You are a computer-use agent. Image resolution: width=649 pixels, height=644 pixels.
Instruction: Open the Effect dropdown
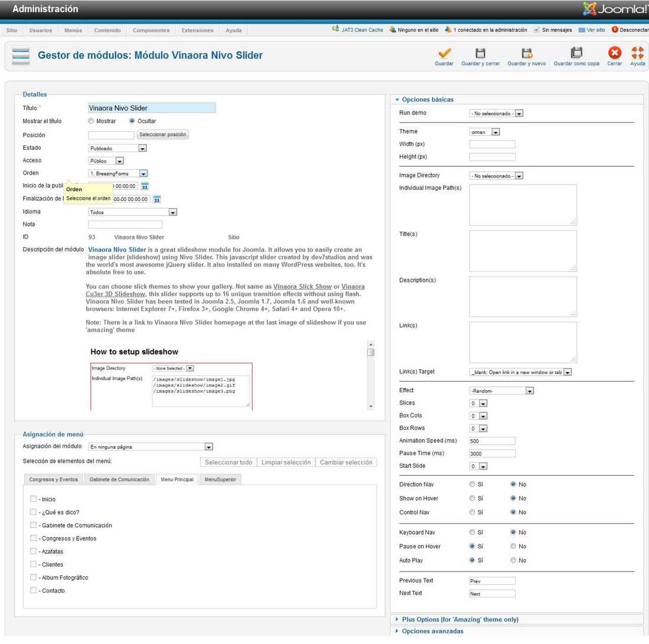501,391
